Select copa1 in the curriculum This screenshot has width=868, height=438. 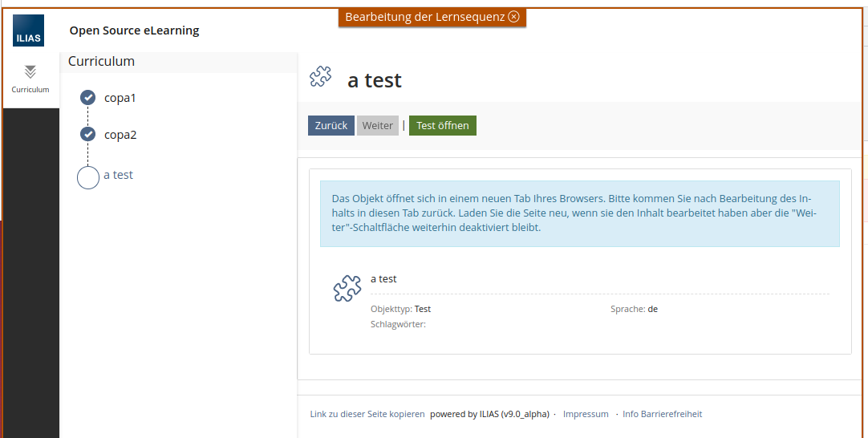120,98
